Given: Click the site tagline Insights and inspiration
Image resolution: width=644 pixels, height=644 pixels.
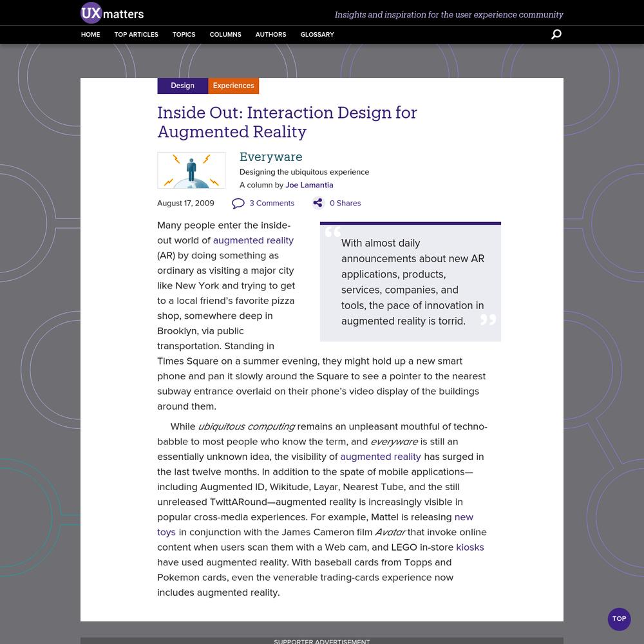Looking at the screenshot, I should coord(449,15).
